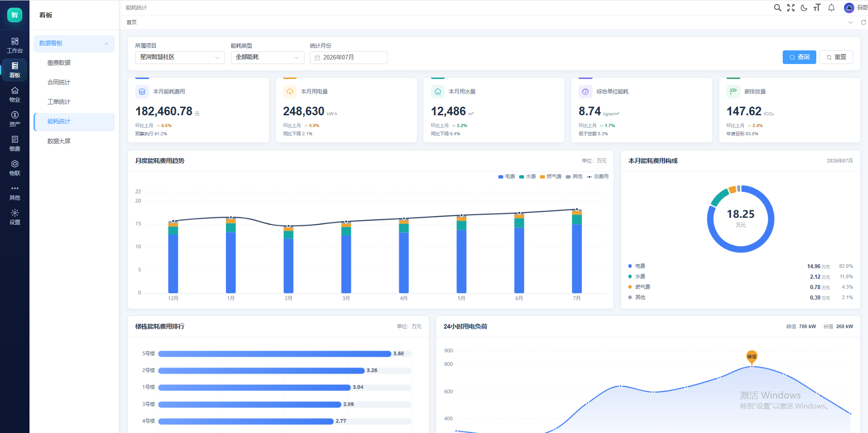Click the 碳排放量 flag icon
Viewport: 868px width, 433px height.
(x=733, y=92)
